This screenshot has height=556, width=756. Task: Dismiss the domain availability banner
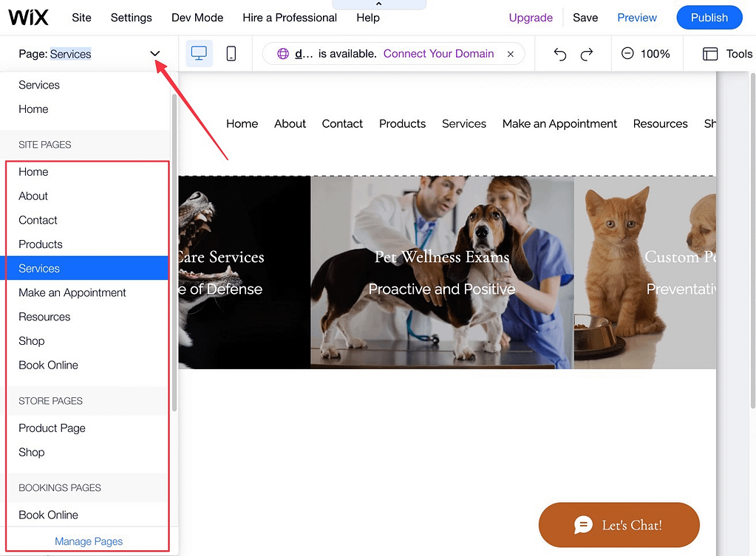511,54
